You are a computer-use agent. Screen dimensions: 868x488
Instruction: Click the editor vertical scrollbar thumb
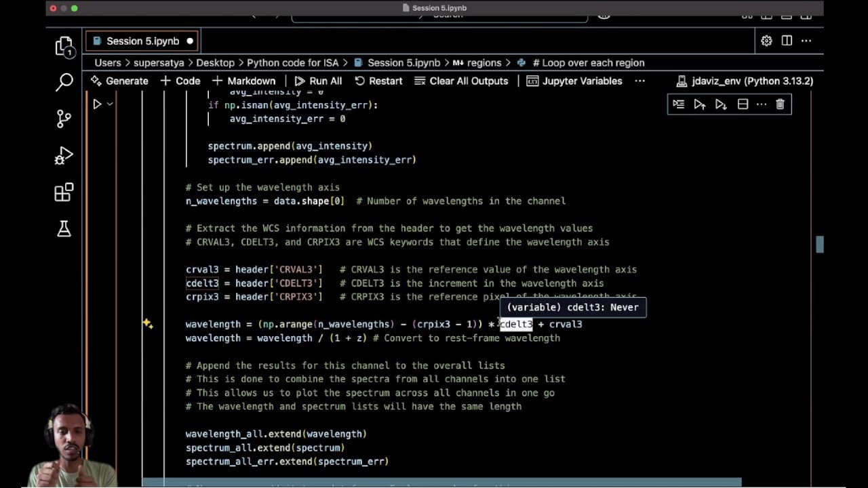[x=820, y=245]
